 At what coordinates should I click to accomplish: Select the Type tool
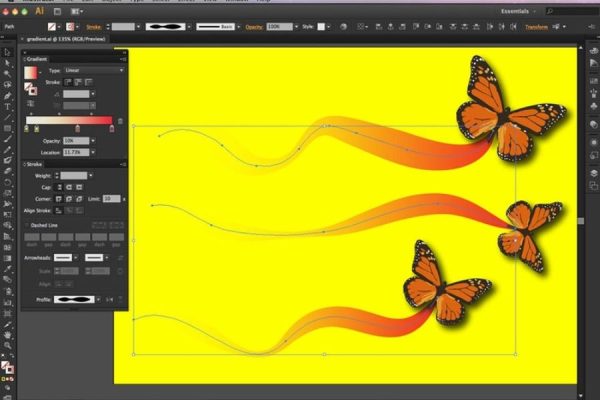point(5,106)
